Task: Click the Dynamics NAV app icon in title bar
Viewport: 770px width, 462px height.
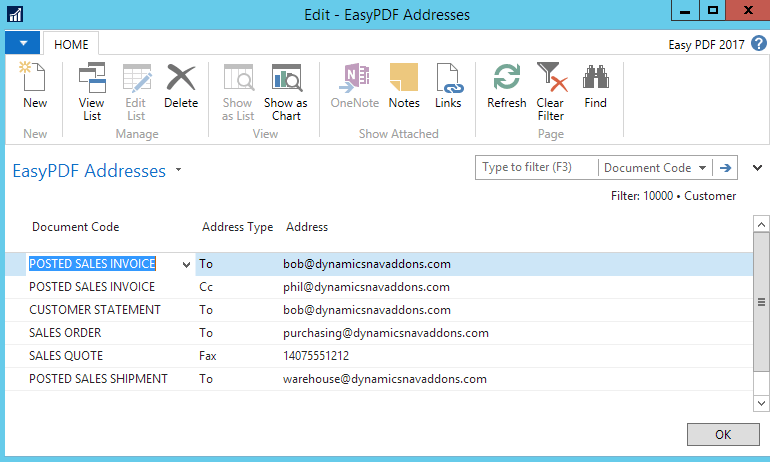Action: [x=15, y=14]
